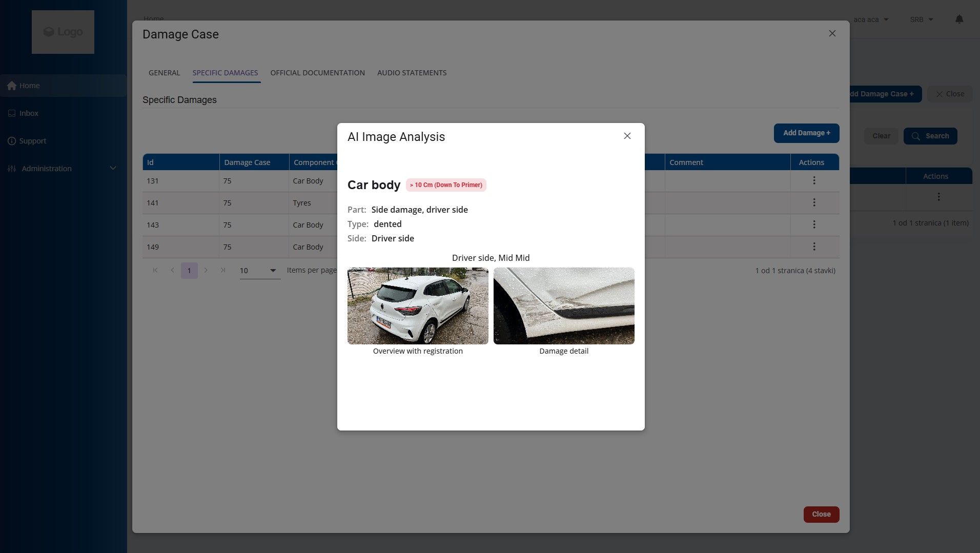Click the notification bell icon
Image resolution: width=980 pixels, height=553 pixels.
click(959, 19)
